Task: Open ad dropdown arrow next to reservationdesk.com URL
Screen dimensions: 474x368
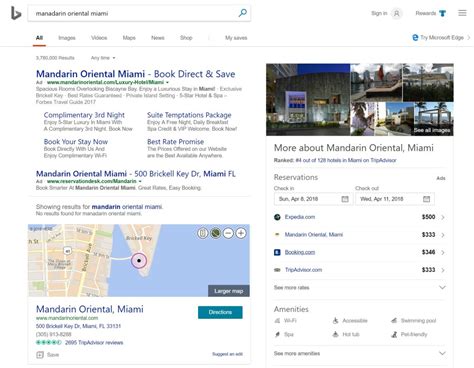Action: (140, 181)
